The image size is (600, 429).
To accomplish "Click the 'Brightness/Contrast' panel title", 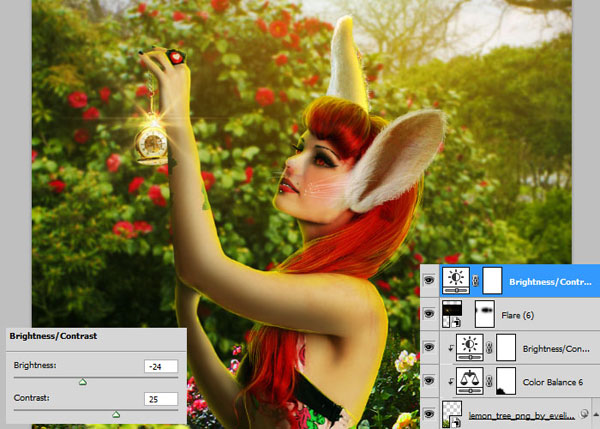I will point(53,336).
